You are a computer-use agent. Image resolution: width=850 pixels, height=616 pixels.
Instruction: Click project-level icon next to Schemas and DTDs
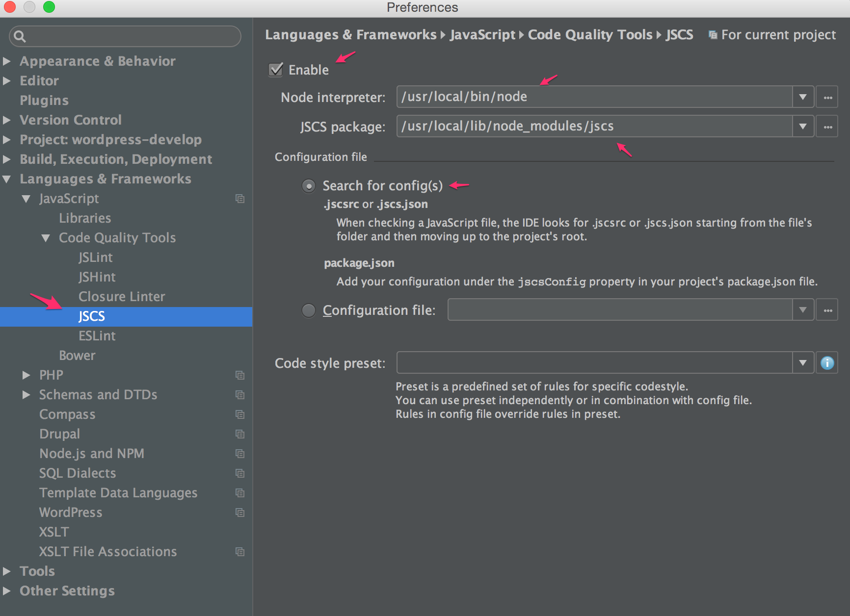[240, 395]
